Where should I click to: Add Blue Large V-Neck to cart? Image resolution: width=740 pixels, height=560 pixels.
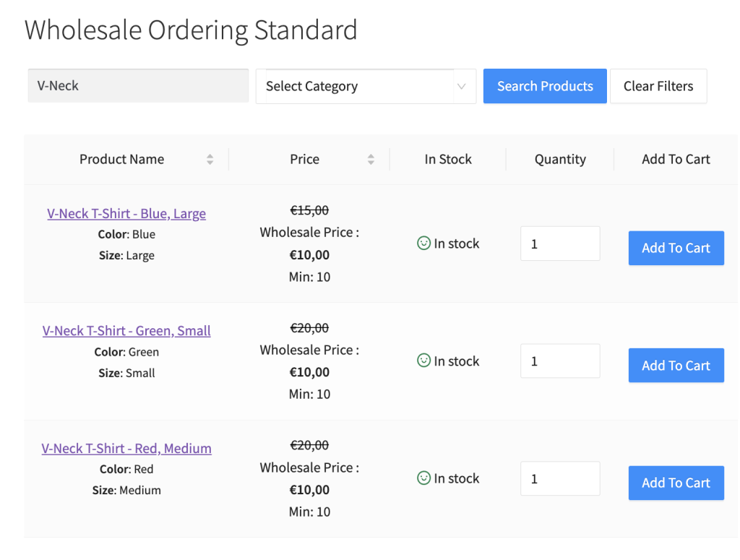[x=676, y=248]
